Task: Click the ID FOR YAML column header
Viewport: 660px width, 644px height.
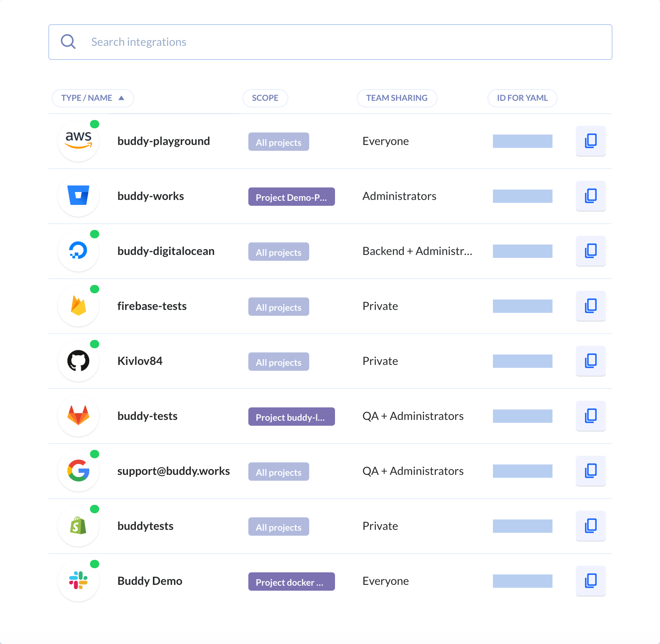Action: pyautogui.click(x=522, y=98)
